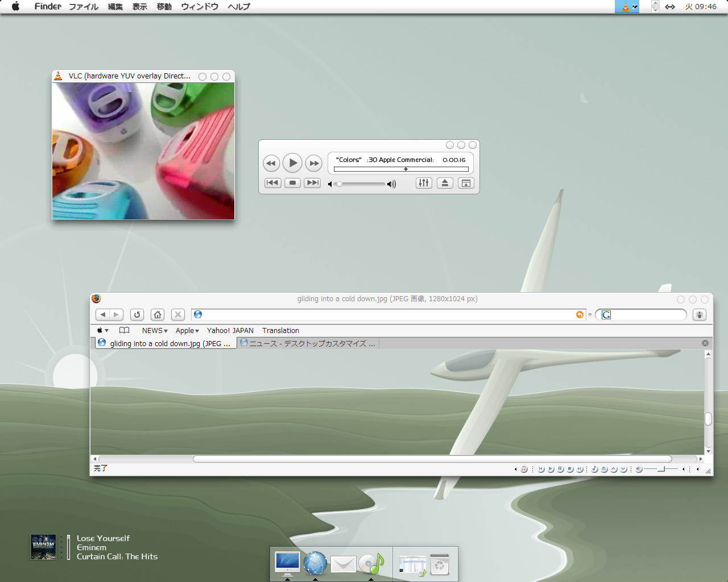Mute with the status bar speaker icon
This screenshot has height=582, width=728.
click(639, 469)
